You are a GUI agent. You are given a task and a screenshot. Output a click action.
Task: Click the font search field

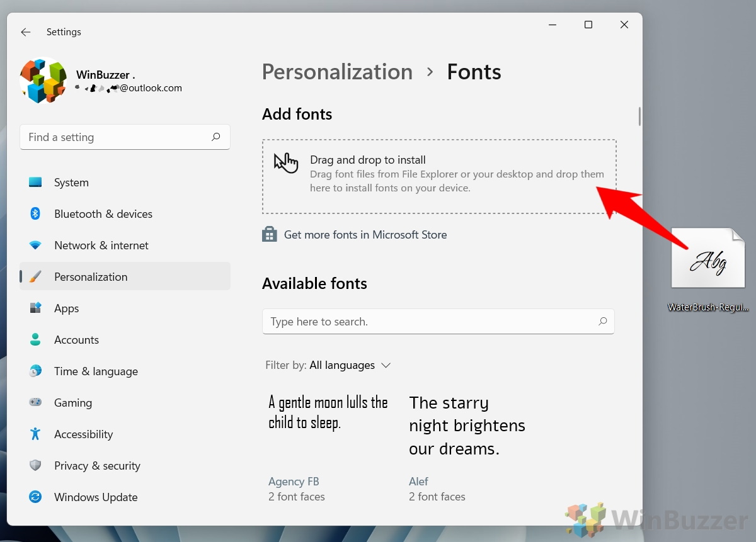pos(438,321)
